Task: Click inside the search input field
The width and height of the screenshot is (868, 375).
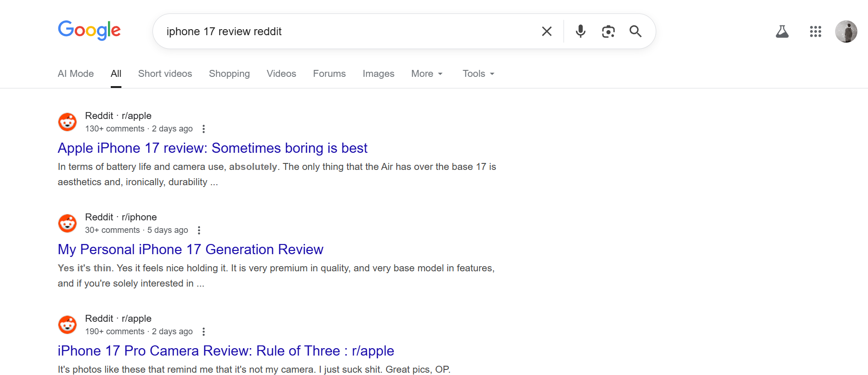Action: point(348,31)
